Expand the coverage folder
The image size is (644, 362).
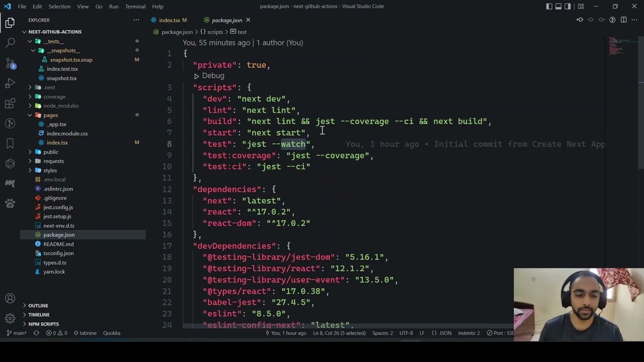point(54,97)
